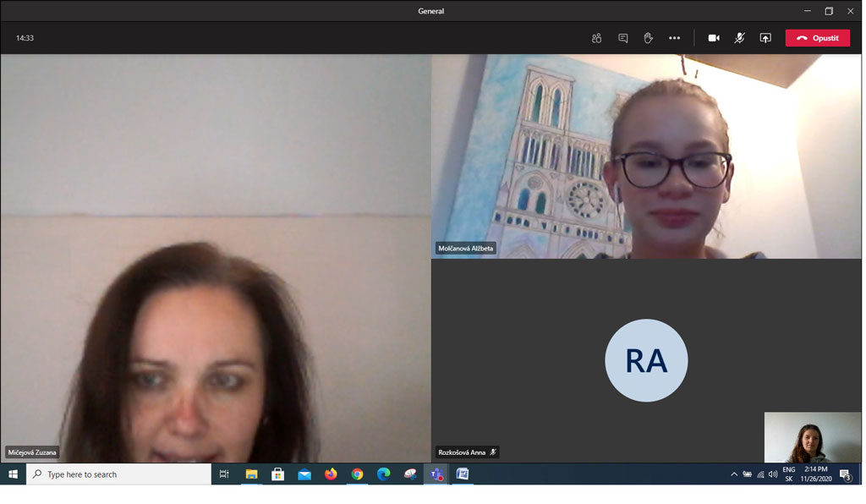Open the Windows Start menu
Image resolution: width=866 pixels, height=504 pixels.
14,474
